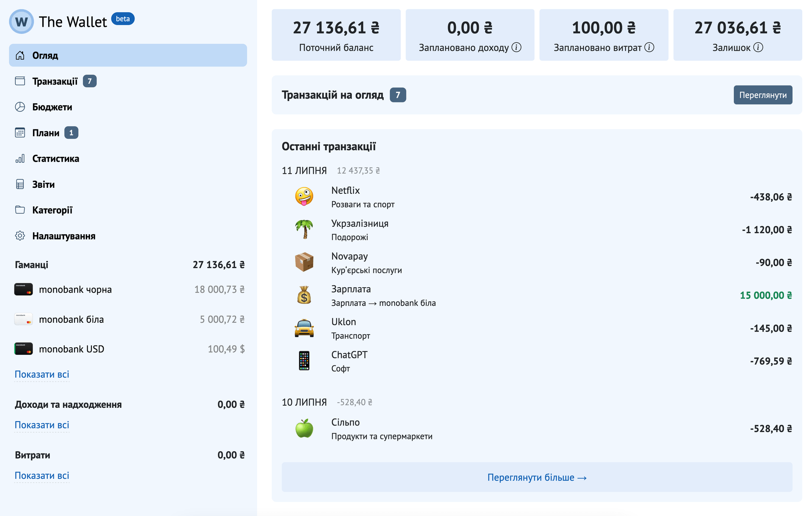Click the folder icon next to Категорії

click(20, 210)
